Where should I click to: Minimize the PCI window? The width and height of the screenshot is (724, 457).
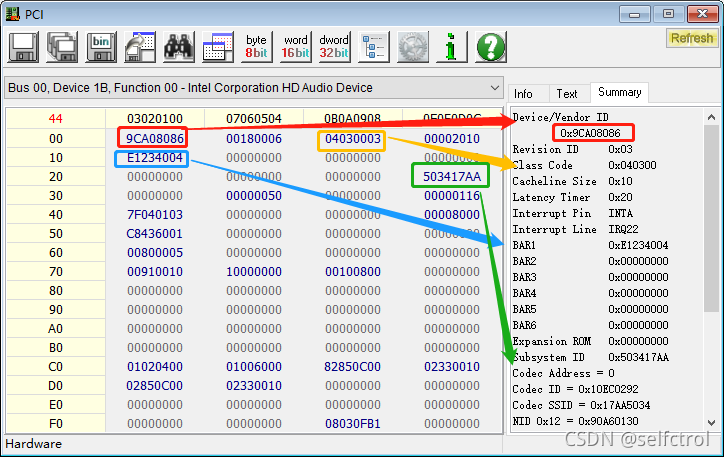634,14
